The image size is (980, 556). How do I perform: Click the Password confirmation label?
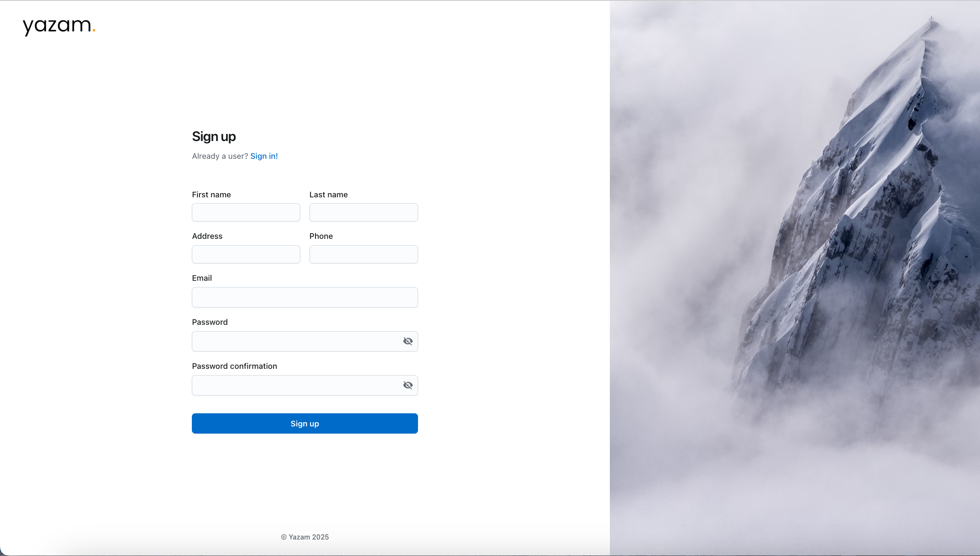coord(234,366)
